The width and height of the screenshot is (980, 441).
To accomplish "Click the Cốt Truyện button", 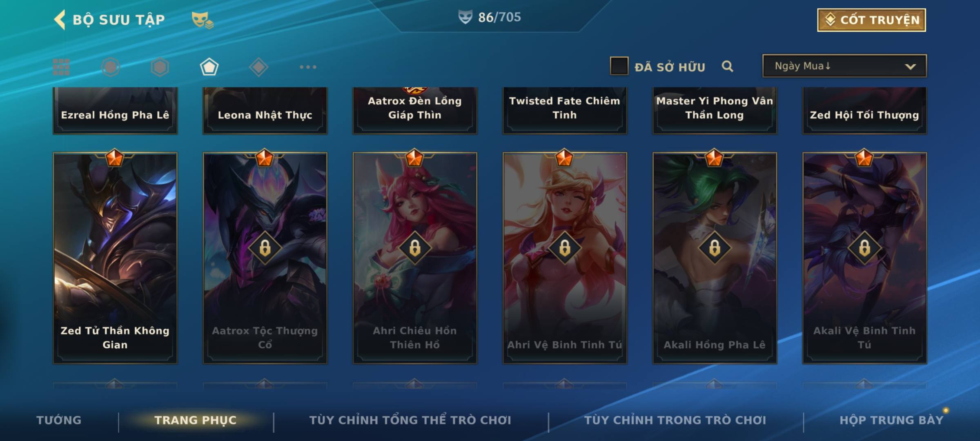I will tap(872, 20).
